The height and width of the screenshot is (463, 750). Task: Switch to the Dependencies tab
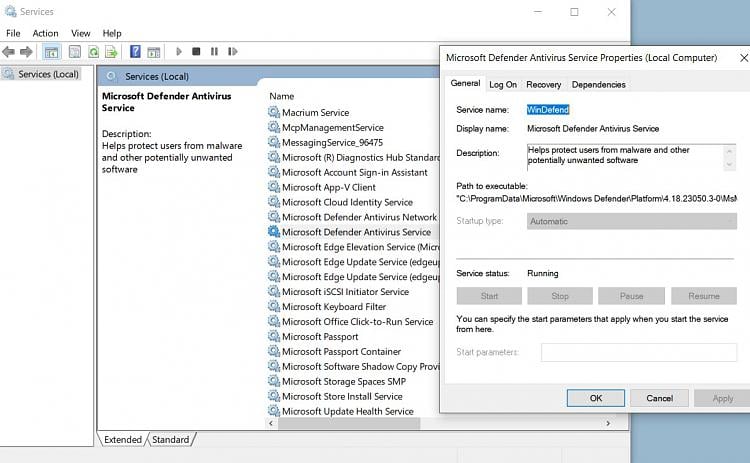[x=598, y=85]
